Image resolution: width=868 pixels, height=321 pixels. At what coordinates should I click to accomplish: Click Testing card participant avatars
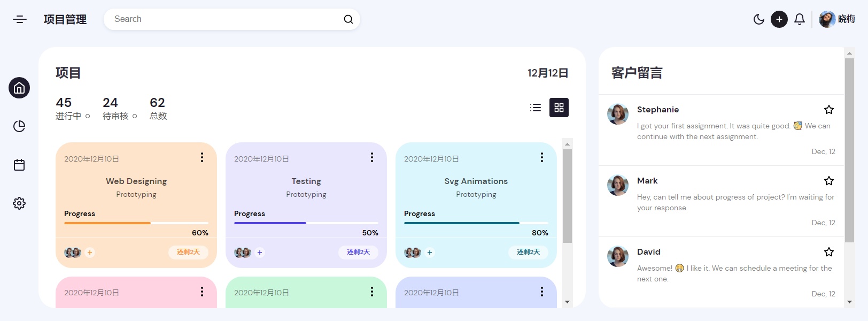coord(243,253)
